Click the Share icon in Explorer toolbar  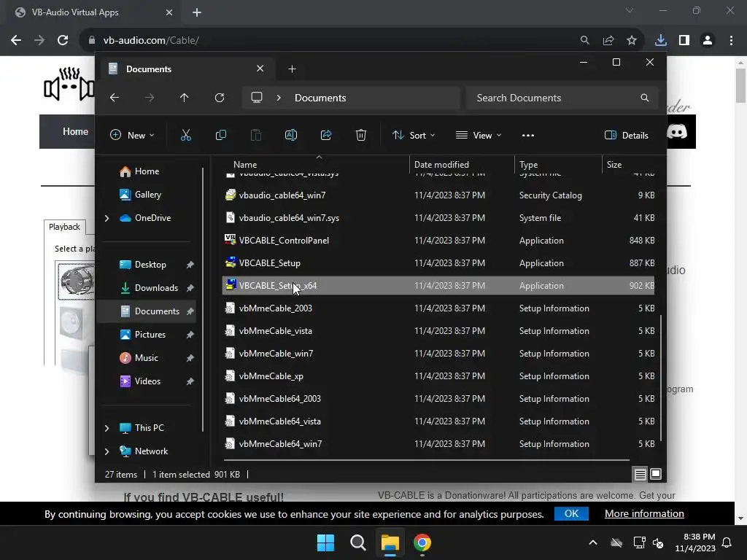(326, 135)
